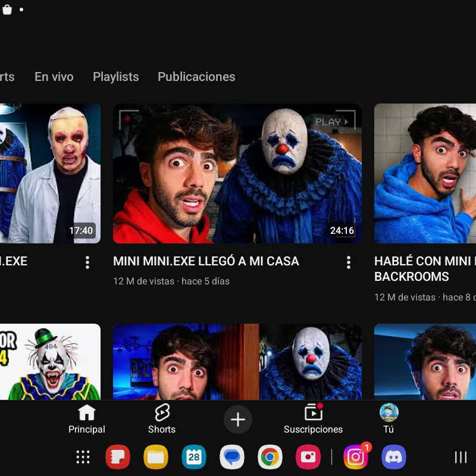Viewport: 476px width, 476px height.
Task: Open the HABLÉ CON MINI BACKROOMS video title
Action: point(425,269)
